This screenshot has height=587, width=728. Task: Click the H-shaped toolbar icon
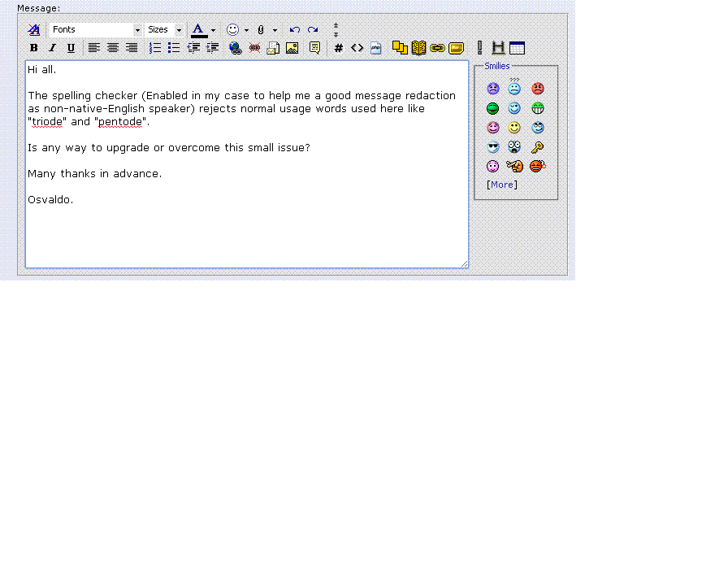(x=498, y=48)
